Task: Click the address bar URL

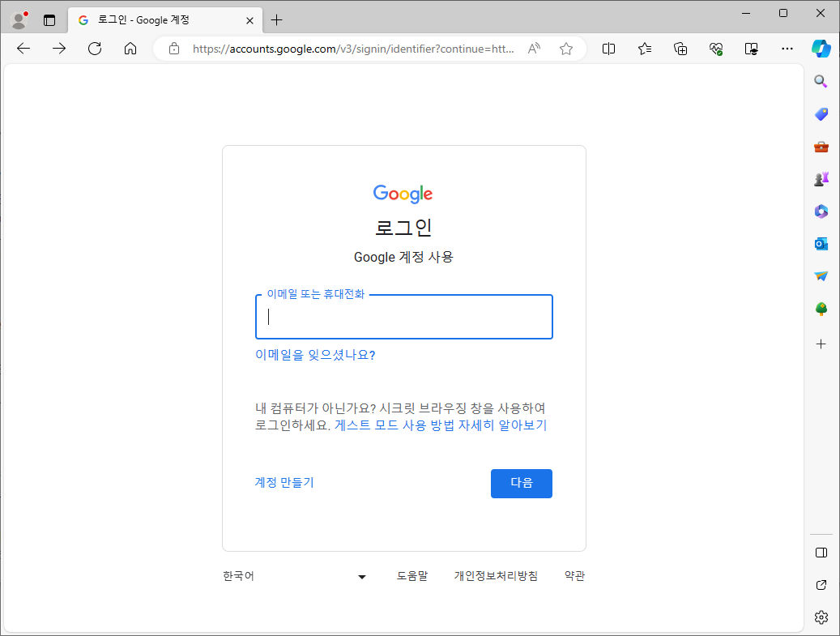Action: (x=353, y=49)
